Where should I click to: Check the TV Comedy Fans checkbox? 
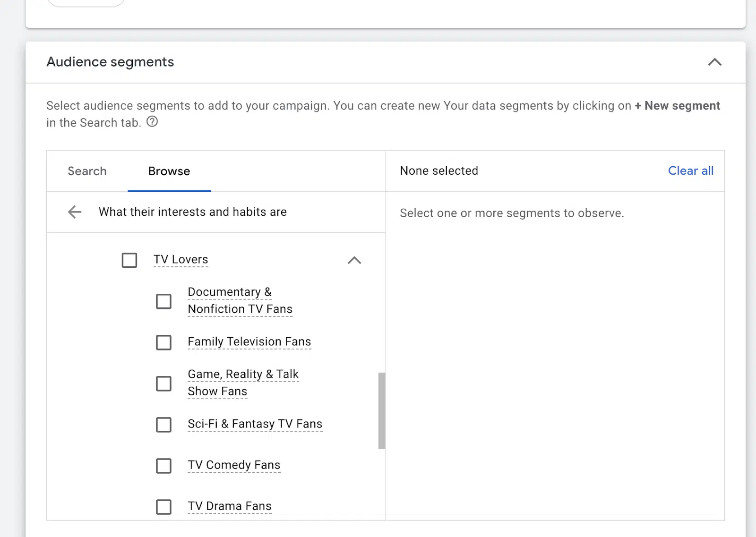coord(164,466)
